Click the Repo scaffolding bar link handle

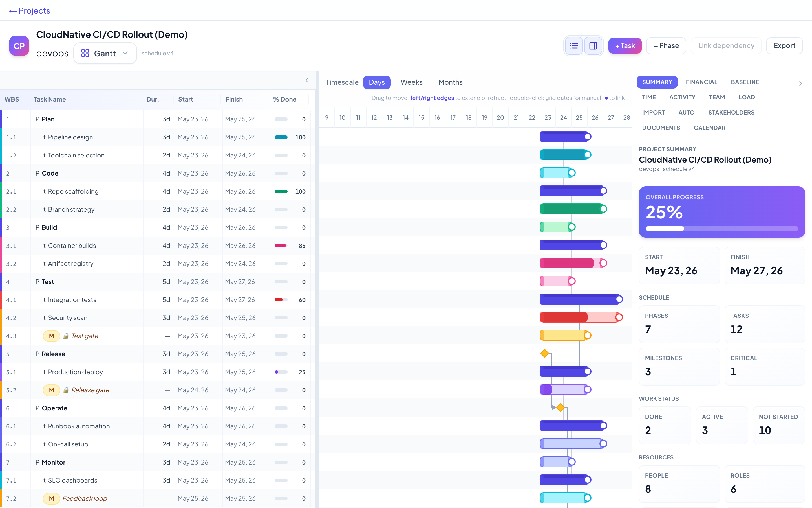click(x=603, y=209)
